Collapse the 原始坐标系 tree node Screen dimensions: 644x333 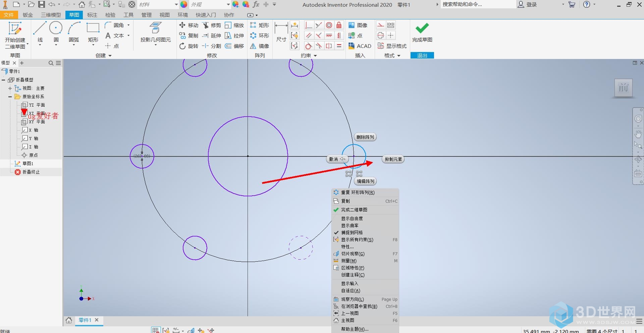pos(10,97)
